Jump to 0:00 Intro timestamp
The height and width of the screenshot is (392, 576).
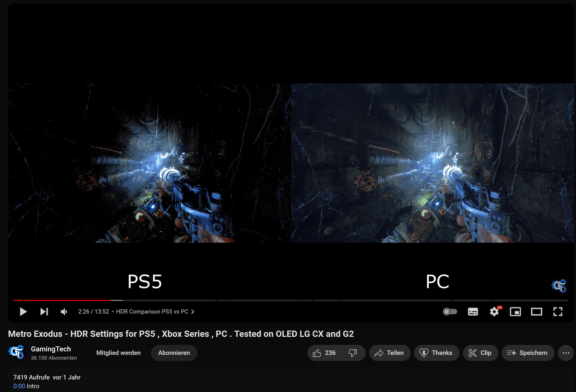tap(19, 386)
